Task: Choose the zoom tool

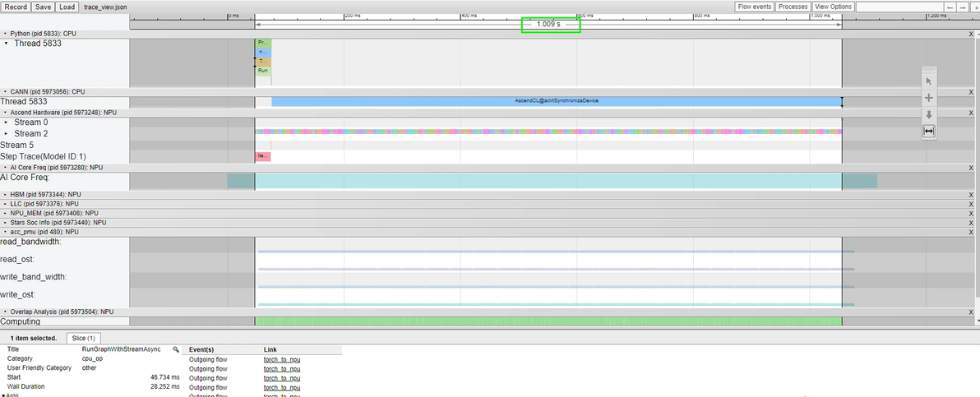Action: click(929, 114)
